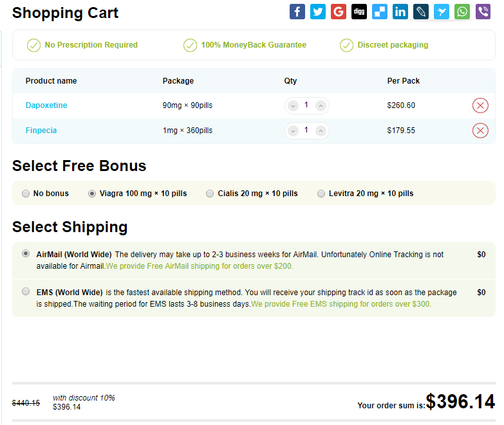Open the Finpecia product link

pyautogui.click(x=41, y=131)
